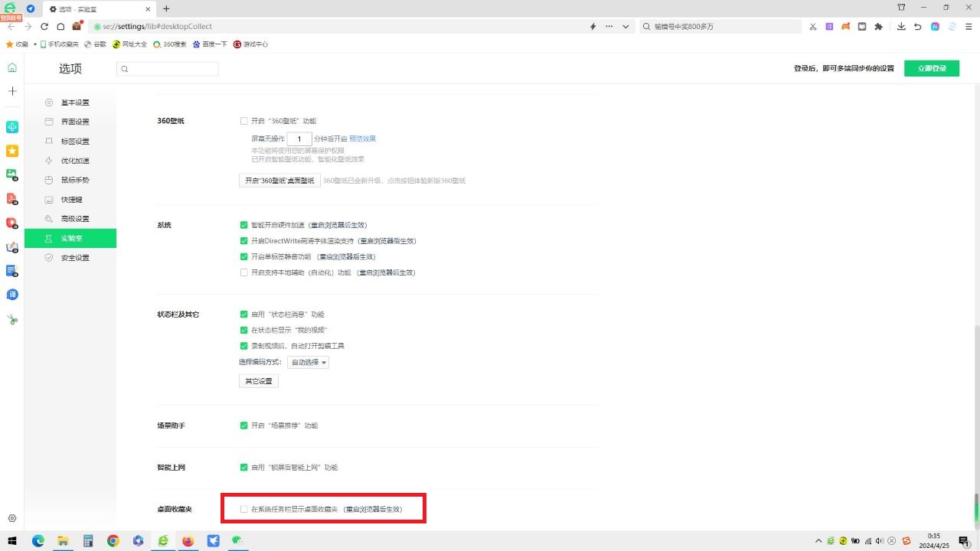Switch to the 基本设置 settings section
This screenshot has height=551, width=980.
point(74,102)
